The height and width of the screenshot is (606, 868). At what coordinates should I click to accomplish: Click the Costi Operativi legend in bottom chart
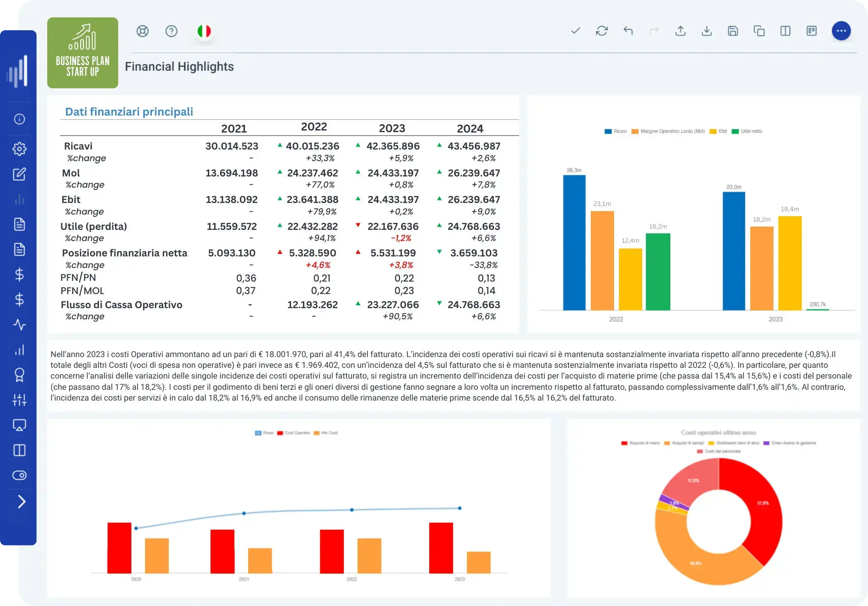click(293, 433)
